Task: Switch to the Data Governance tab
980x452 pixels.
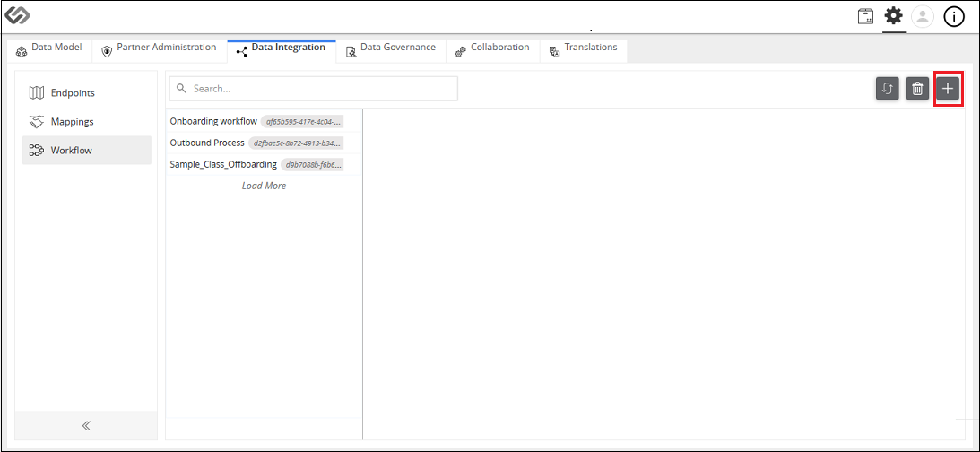Action: pos(391,50)
